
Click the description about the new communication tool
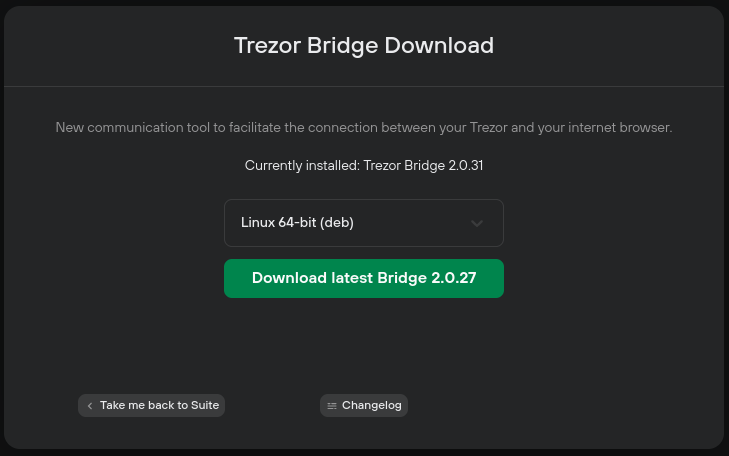[x=364, y=127]
